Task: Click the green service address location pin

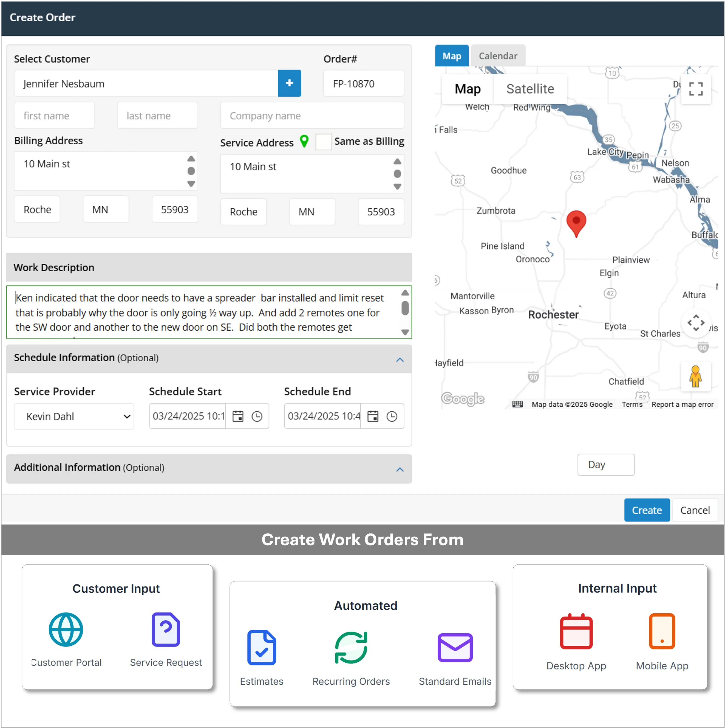Action: tap(304, 141)
